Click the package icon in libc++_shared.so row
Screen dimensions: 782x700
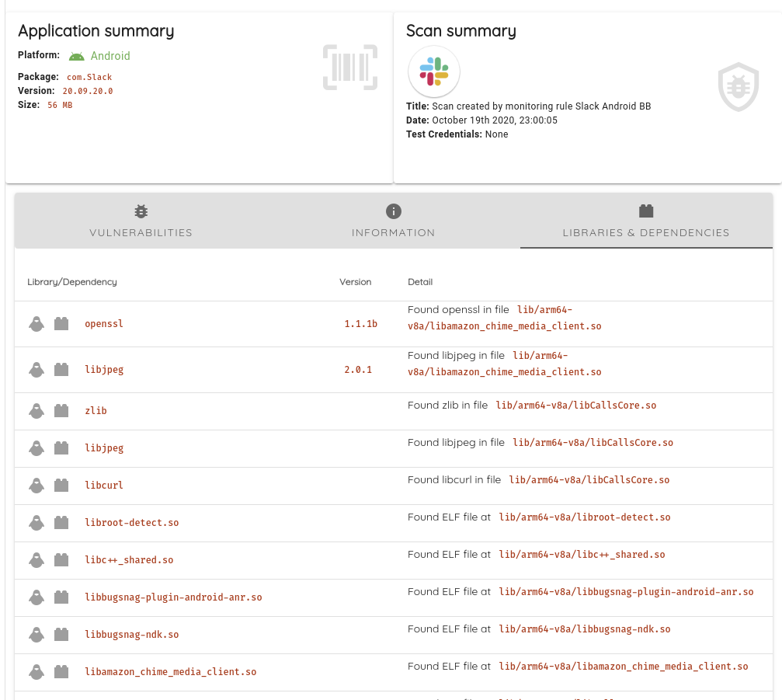(x=61, y=560)
